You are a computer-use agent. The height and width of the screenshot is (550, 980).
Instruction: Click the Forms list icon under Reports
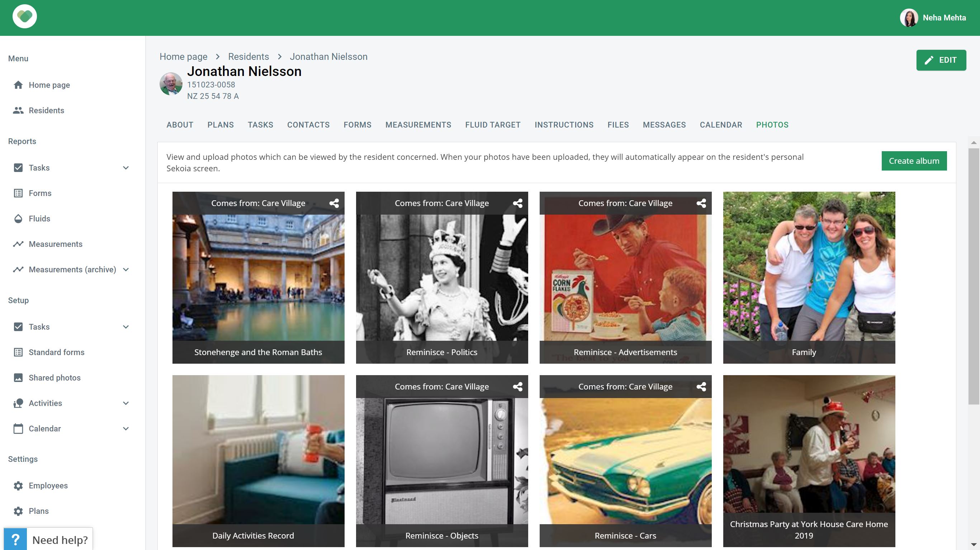(x=18, y=193)
